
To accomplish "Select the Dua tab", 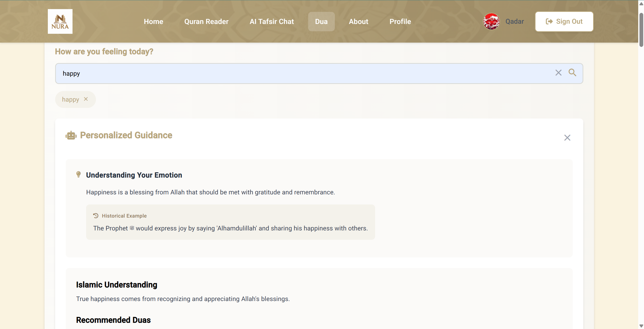I will (x=321, y=21).
